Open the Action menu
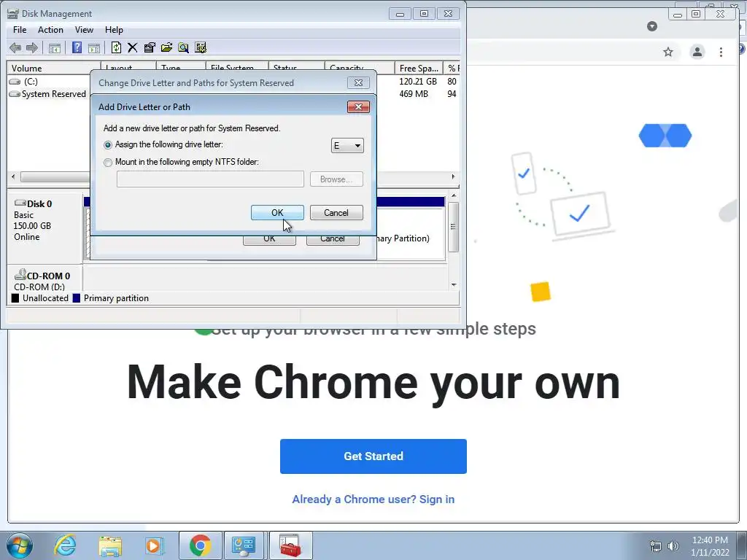Image resolution: width=747 pixels, height=560 pixels. tap(50, 29)
